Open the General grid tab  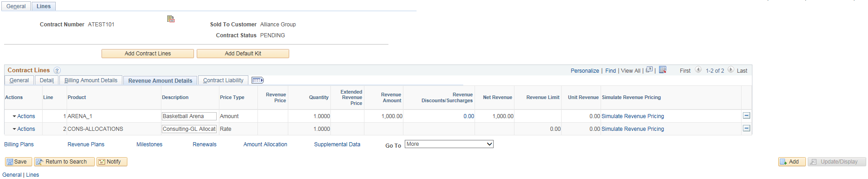[x=19, y=80]
